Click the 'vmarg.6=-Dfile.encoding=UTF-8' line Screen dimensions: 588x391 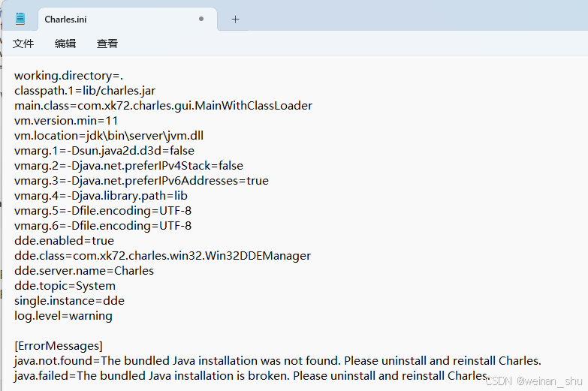(x=103, y=226)
